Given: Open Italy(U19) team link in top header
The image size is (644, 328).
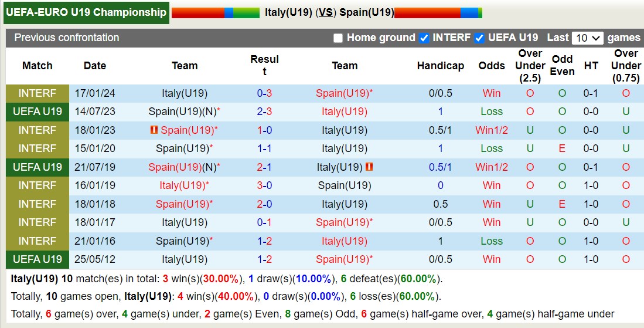Looking at the screenshot, I should 288,12.
